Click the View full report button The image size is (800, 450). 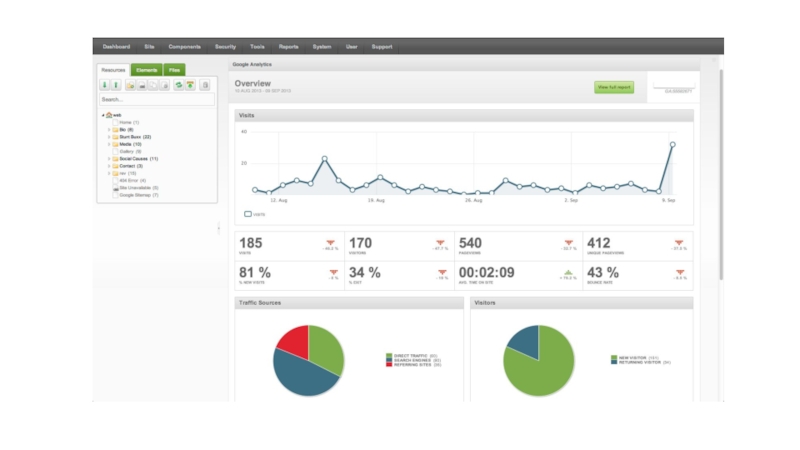[x=614, y=87]
